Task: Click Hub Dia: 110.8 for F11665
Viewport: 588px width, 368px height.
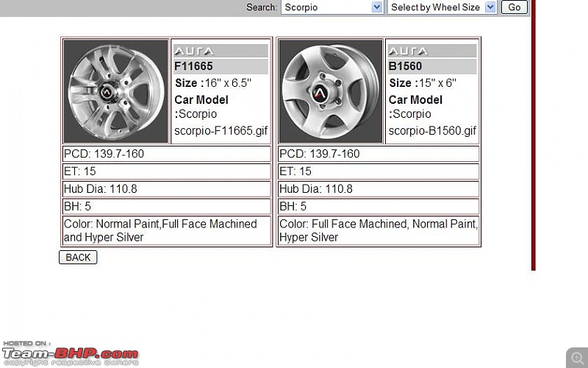Action: 167,189
